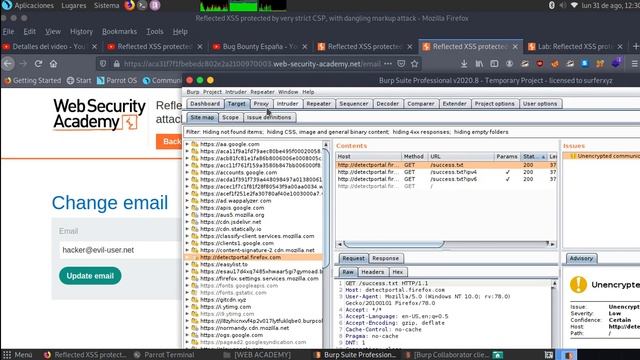The height and width of the screenshot is (360, 640).
Task: Sort Contents by Method column
Action: (414, 156)
